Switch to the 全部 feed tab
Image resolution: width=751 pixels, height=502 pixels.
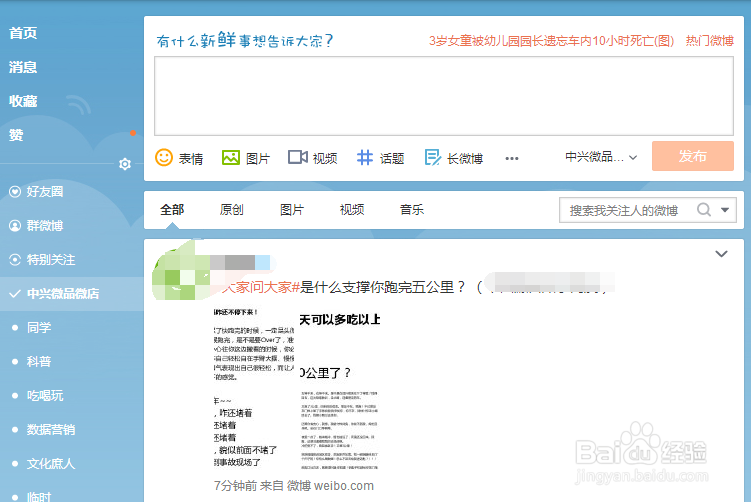[x=172, y=210]
